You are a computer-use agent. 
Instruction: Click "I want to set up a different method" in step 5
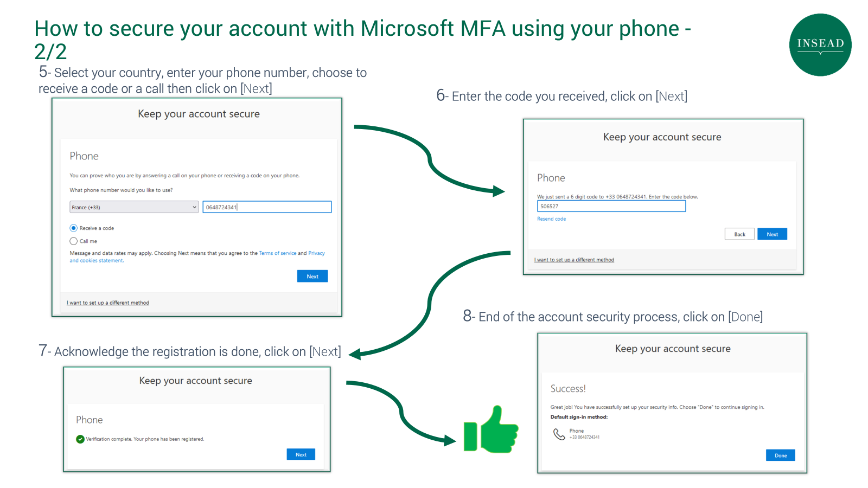pos(108,303)
